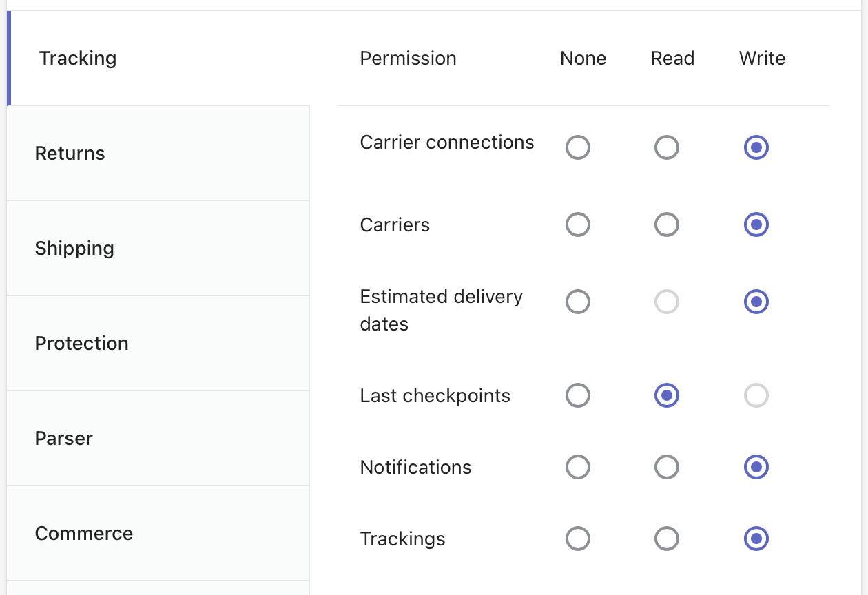
Task: Select Read for Last checkpoints
Action: coord(667,395)
